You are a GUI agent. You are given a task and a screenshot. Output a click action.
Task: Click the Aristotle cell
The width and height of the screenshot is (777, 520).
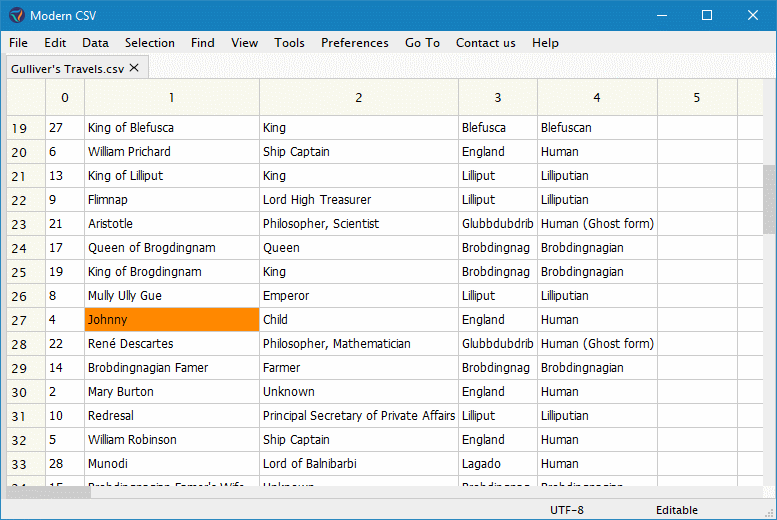[x=172, y=224]
